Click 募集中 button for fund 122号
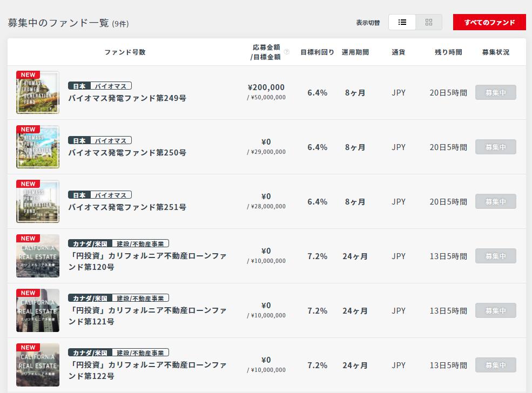532x393 pixels. tap(496, 365)
